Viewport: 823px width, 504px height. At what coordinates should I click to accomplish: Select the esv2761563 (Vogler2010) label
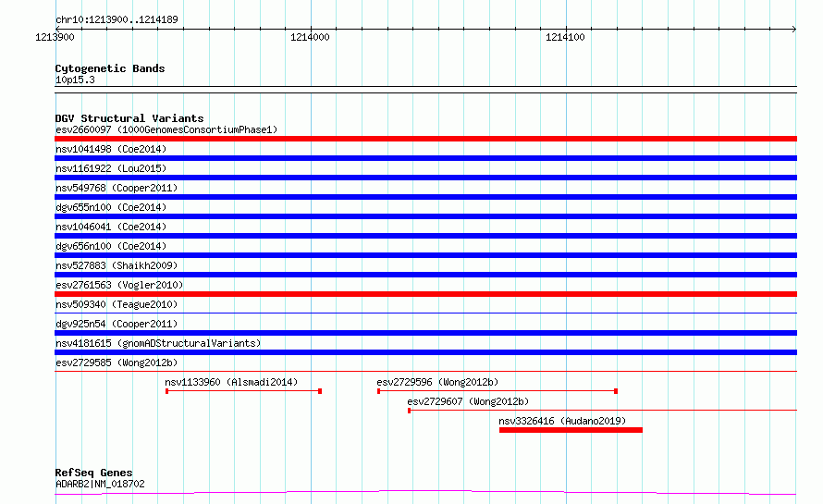tap(119, 285)
